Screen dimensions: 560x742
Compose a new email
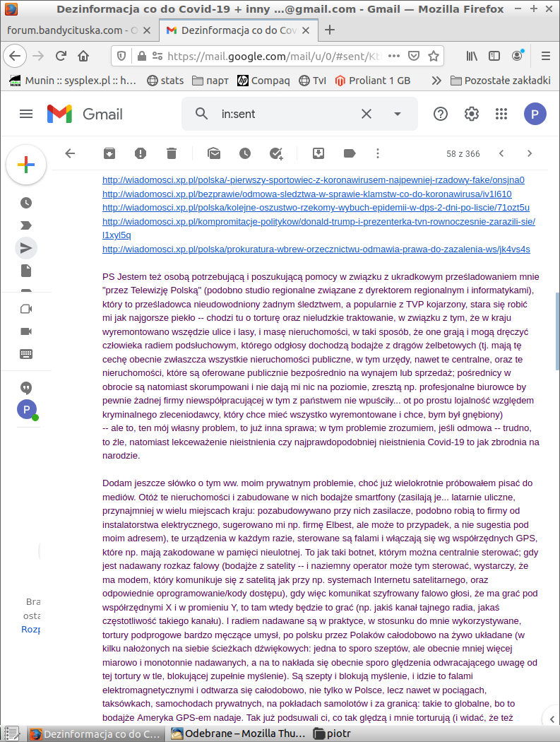[x=26, y=165]
